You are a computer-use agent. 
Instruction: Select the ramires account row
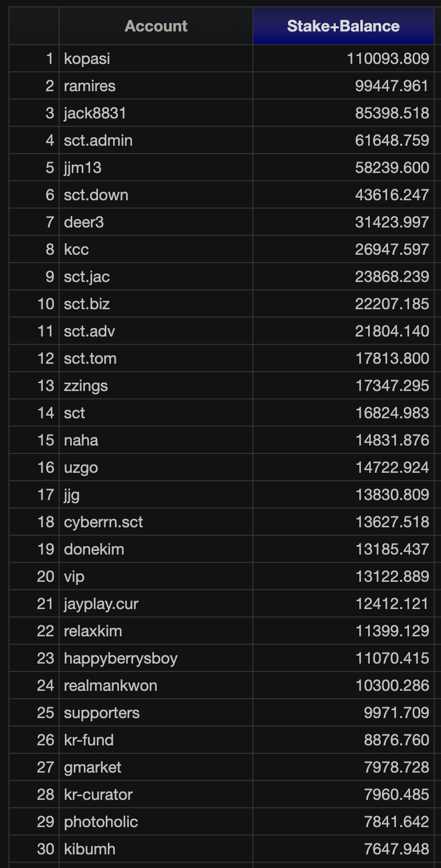point(222,86)
